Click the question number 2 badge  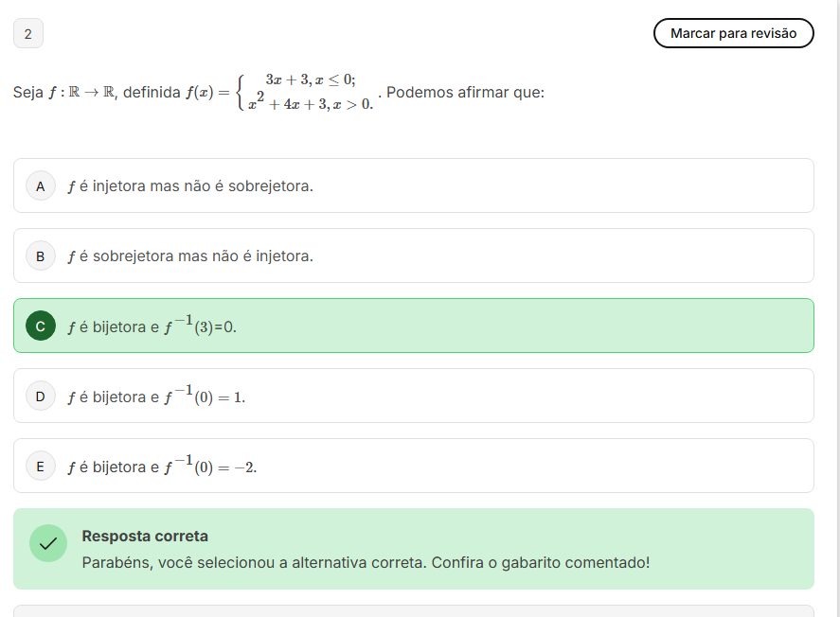click(28, 34)
